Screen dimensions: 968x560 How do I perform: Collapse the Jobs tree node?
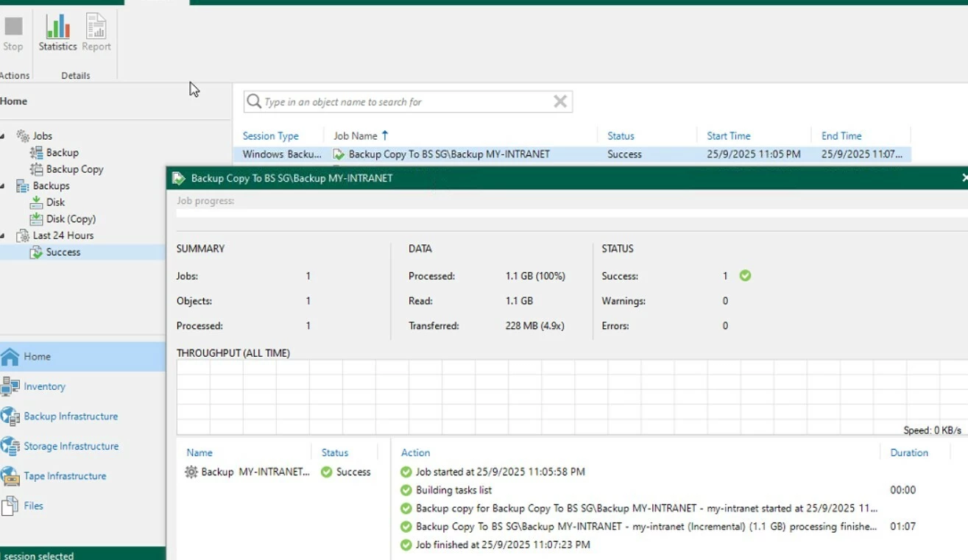coord(3,136)
